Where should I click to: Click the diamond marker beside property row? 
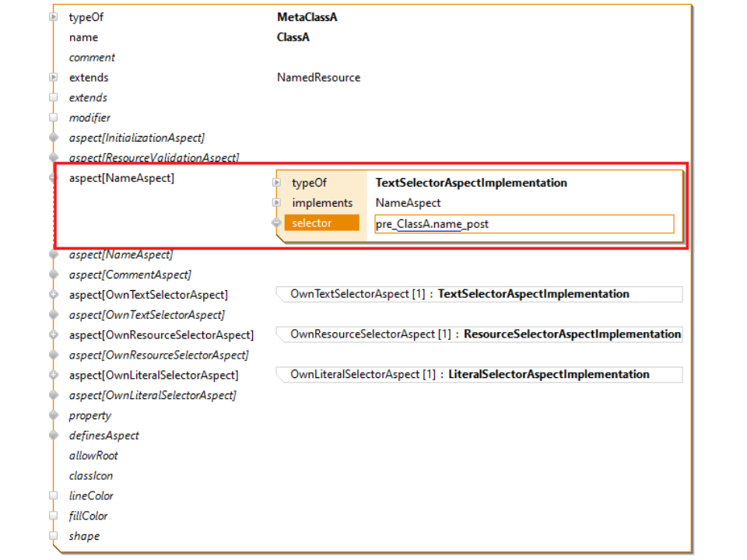(54, 415)
